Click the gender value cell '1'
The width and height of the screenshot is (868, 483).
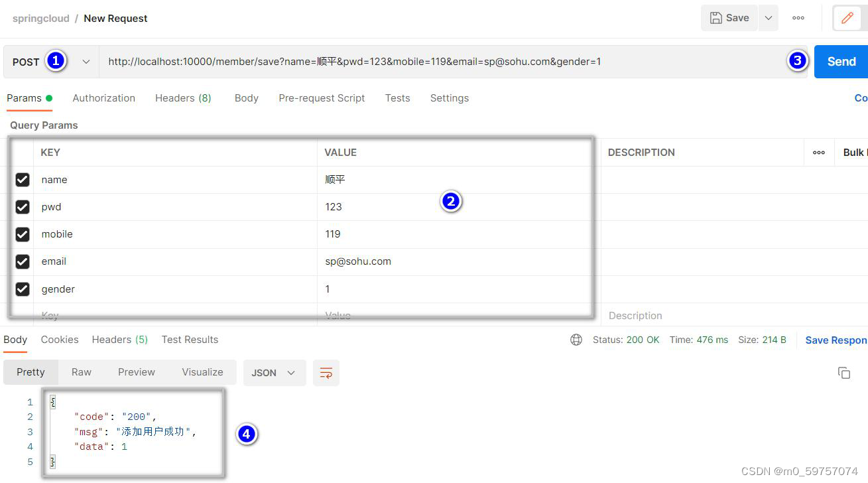pos(459,289)
